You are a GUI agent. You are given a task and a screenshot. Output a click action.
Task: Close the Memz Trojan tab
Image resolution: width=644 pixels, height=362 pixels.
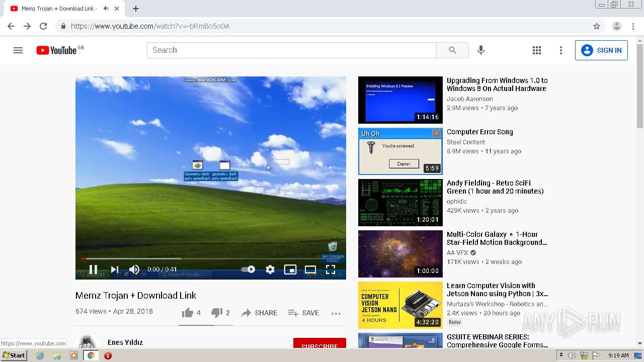[117, 9]
